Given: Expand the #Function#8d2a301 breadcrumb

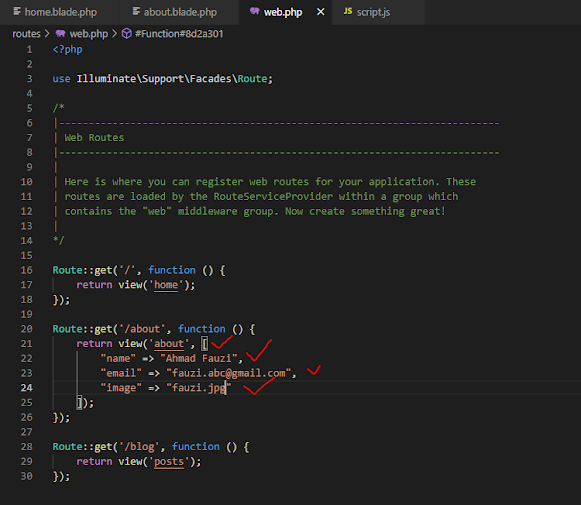Looking at the screenshot, I should tap(179, 34).
